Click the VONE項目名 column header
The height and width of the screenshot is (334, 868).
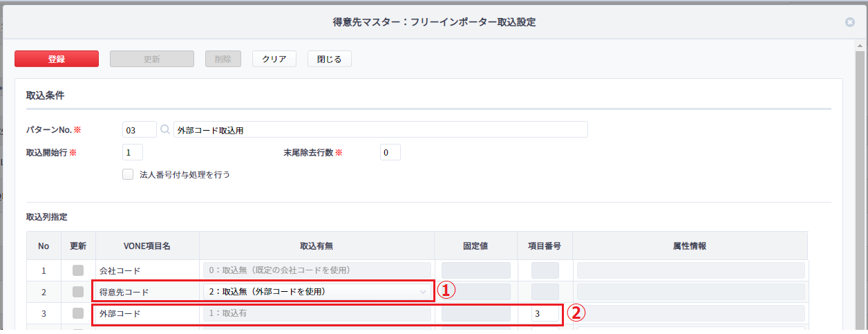[x=148, y=245]
